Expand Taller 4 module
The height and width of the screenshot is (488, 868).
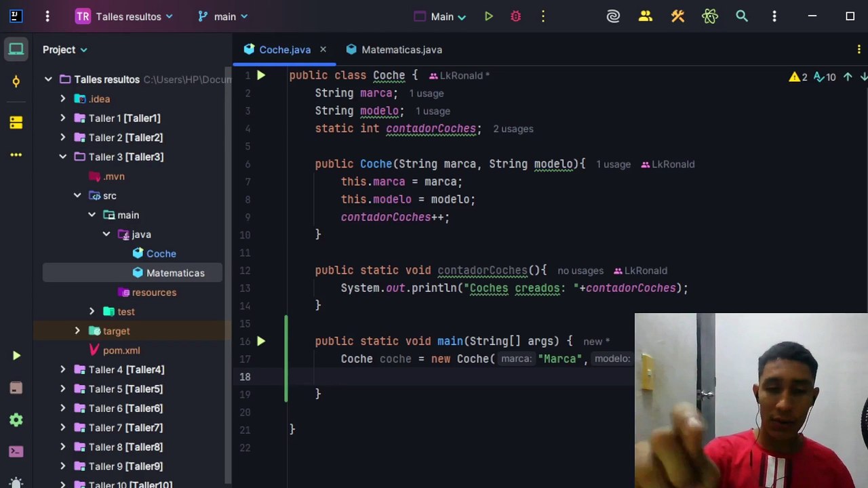pos(63,369)
